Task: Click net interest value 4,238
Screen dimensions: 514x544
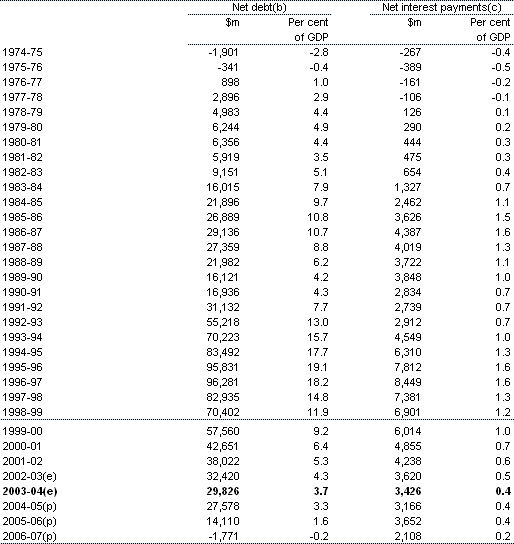Action: tap(408, 461)
